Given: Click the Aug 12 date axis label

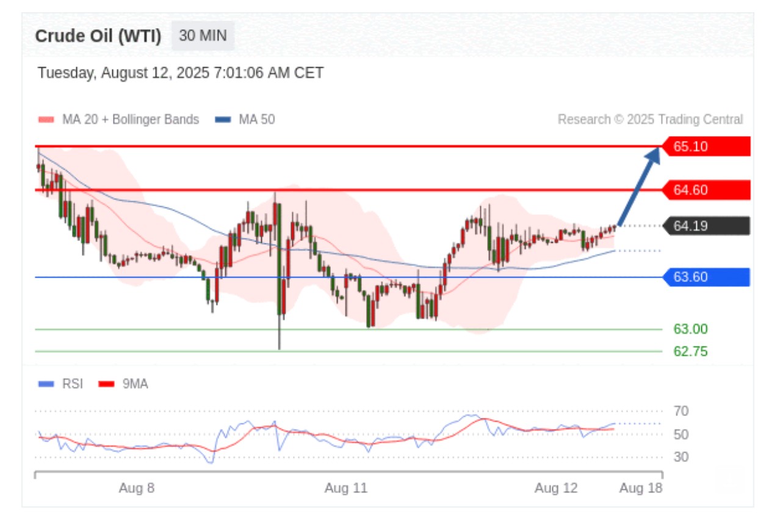Looking at the screenshot, I should [x=556, y=488].
